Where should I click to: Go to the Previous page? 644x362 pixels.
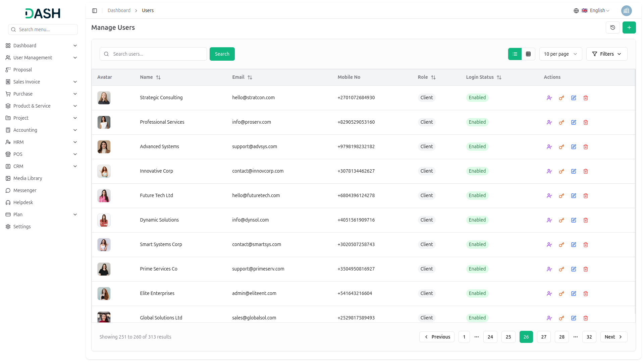coord(437,337)
